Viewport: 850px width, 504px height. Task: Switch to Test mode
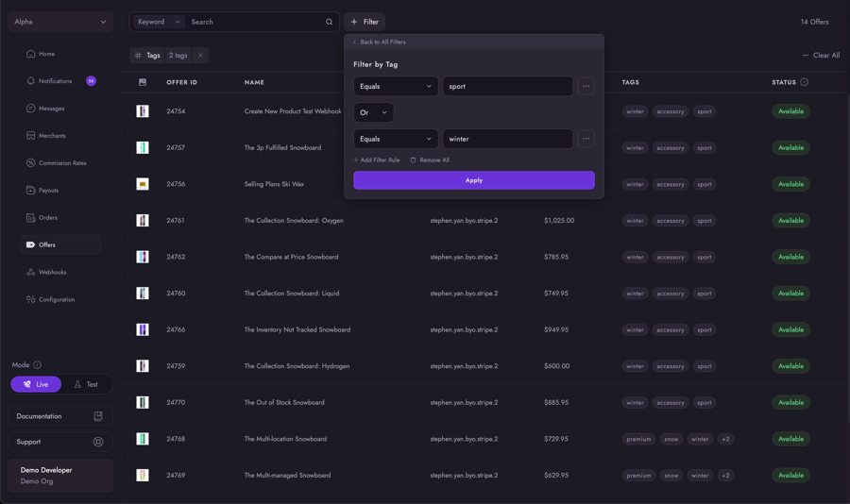86,384
